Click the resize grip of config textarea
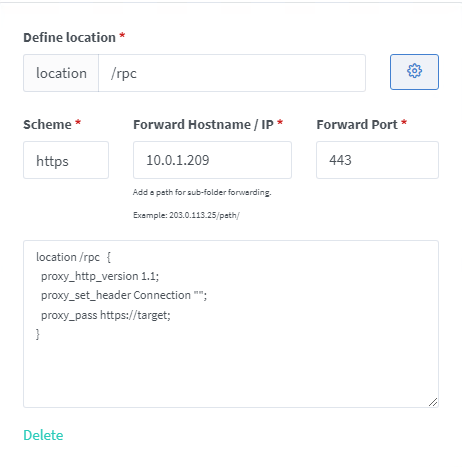The image size is (462, 467). (x=433, y=402)
